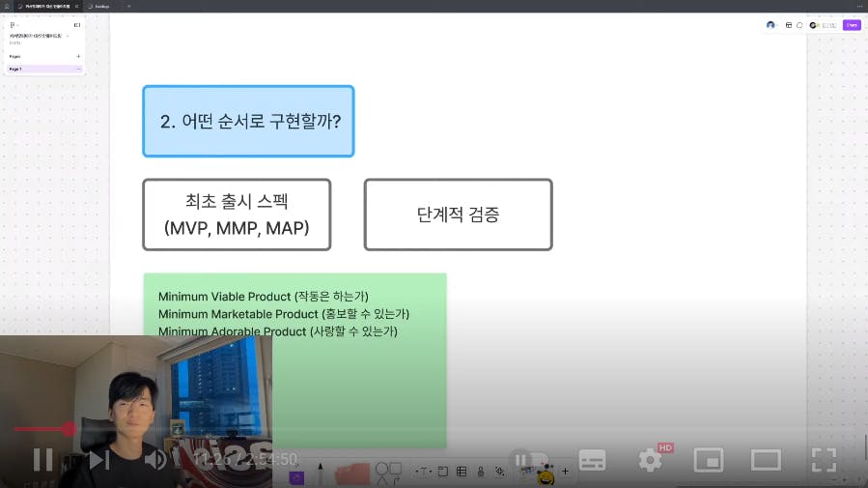The image size is (868, 488).
Task: Click 'Minimum Marketable Product' text line
Action: 284,314
